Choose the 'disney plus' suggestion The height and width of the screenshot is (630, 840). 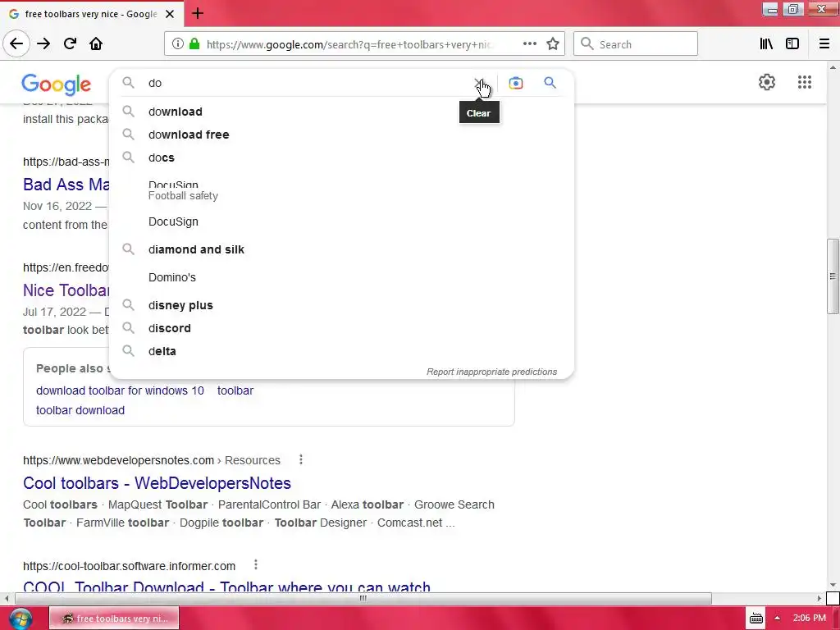coord(341,305)
